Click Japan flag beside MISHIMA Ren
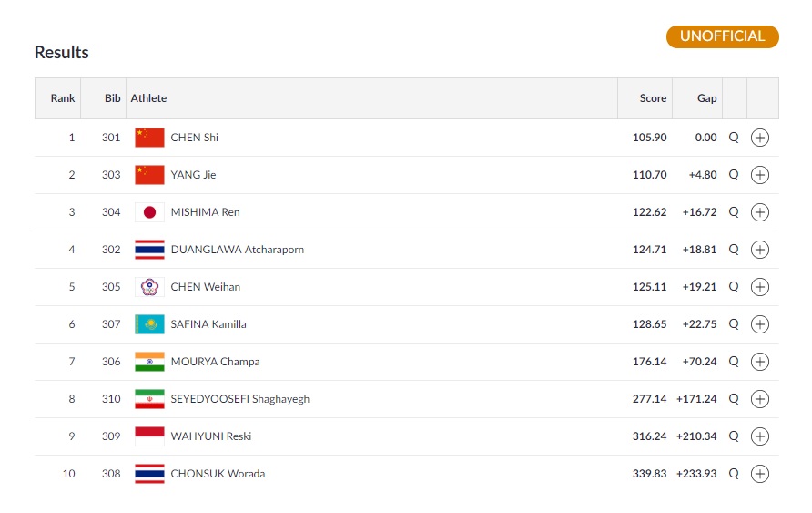 [149, 212]
